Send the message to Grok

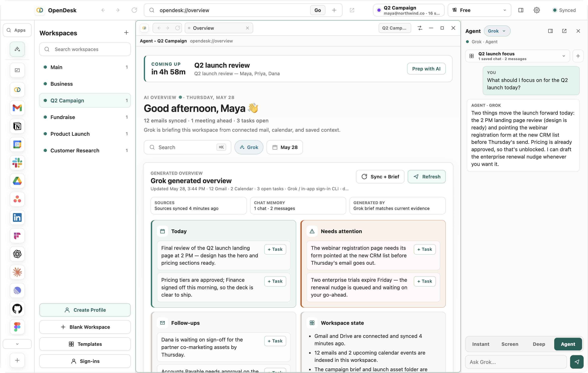coord(576,362)
